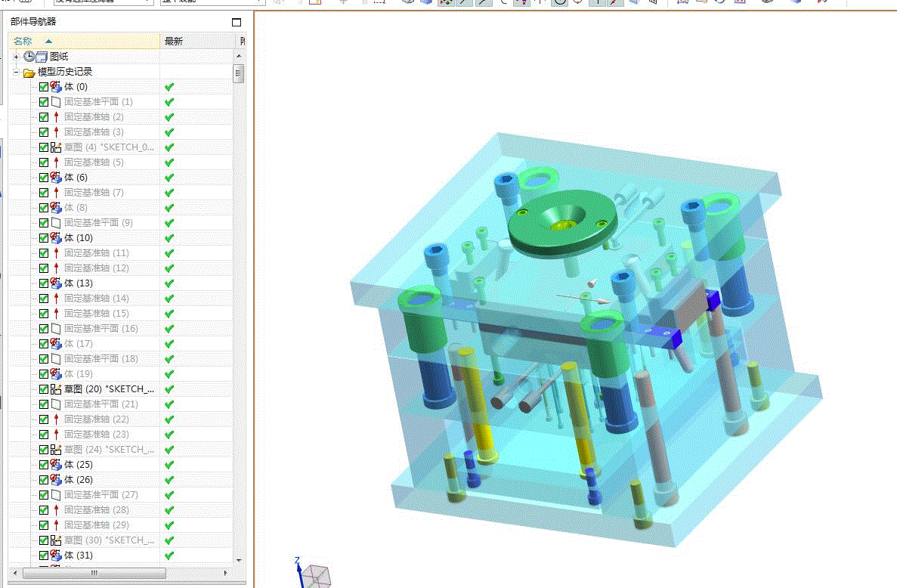Click the navigator scroll-up arrow
The height and width of the screenshot is (588, 897).
pyautogui.click(x=239, y=56)
